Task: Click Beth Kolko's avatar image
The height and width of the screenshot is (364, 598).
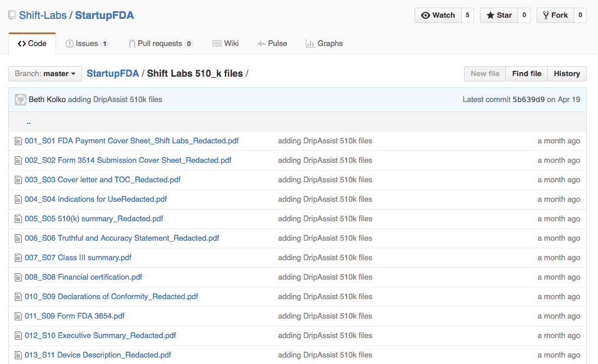Action: (x=21, y=100)
